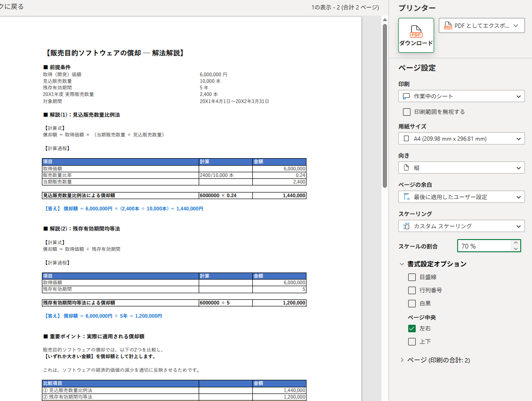Click the active sheet print icon
The width and height of the screenshot is (532, 401).
(406, 96)
